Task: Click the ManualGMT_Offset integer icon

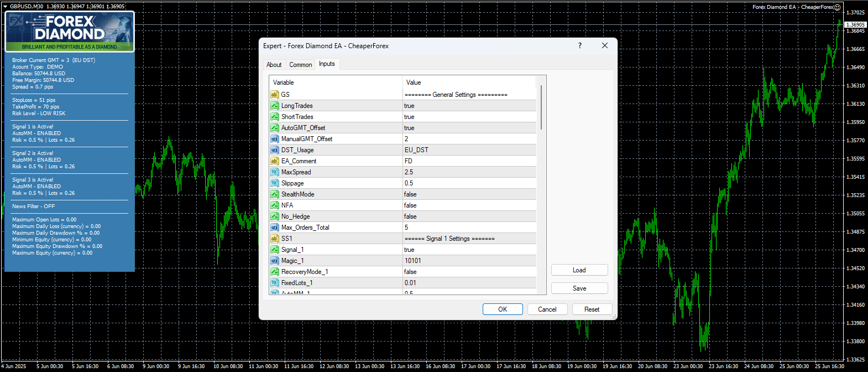Action: [x=274, y=139]
